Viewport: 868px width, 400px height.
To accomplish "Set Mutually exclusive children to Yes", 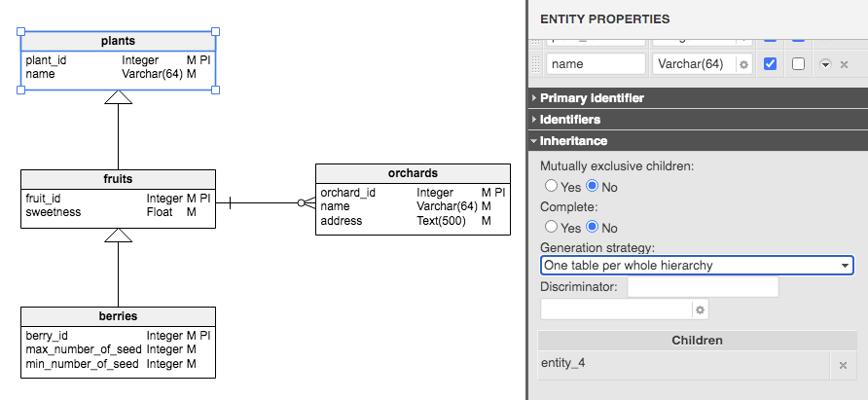I will click(x=551, y=186).
